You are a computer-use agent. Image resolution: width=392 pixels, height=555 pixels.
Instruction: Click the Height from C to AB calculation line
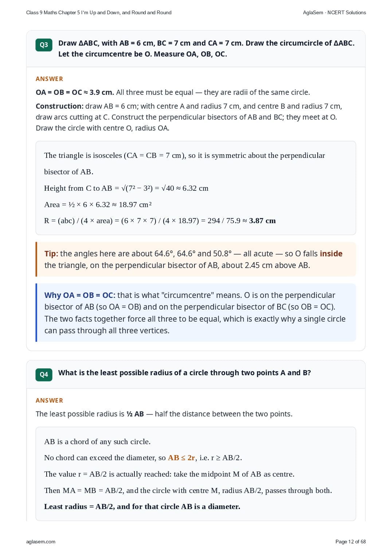(x=126, y=188)
